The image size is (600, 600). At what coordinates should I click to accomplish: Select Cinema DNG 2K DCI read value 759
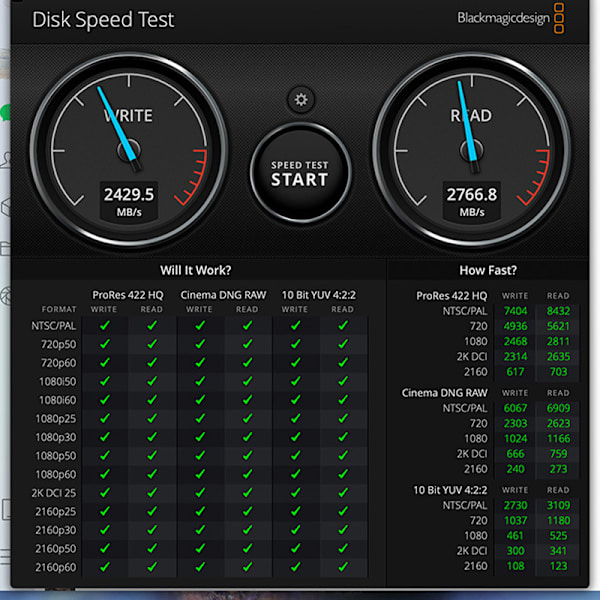tap(558, 454)
